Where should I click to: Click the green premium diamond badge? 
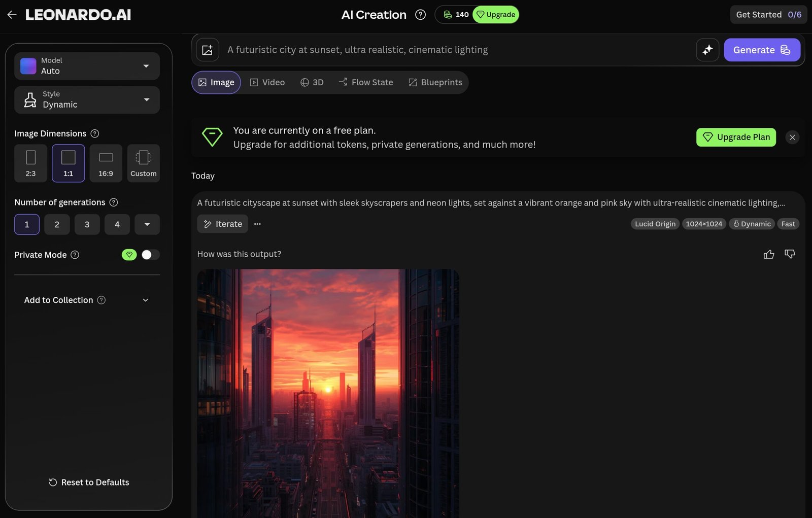[x=129, y=255]
